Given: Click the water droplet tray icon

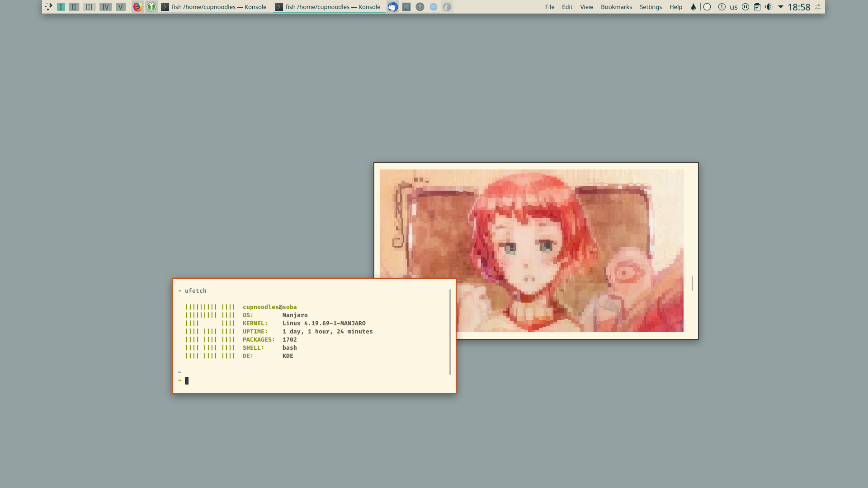Looking at the screenshot, I should 693,7.
